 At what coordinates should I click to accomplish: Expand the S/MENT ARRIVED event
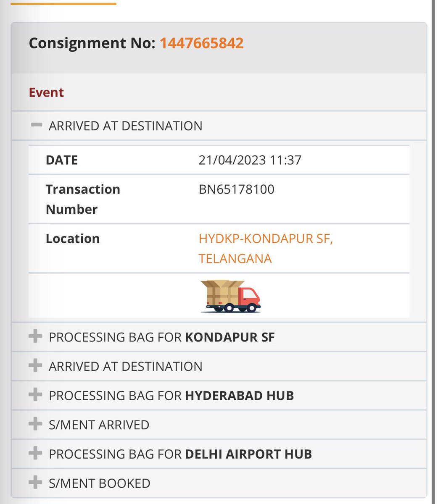coord(219,425)
